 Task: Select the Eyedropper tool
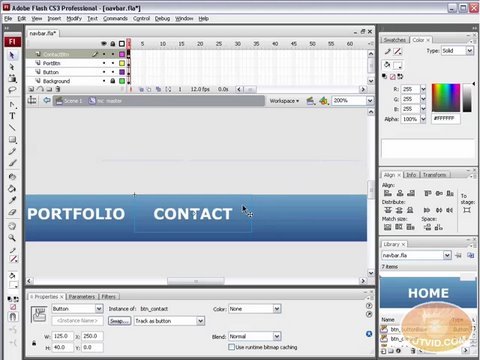[x=12, y=200]
